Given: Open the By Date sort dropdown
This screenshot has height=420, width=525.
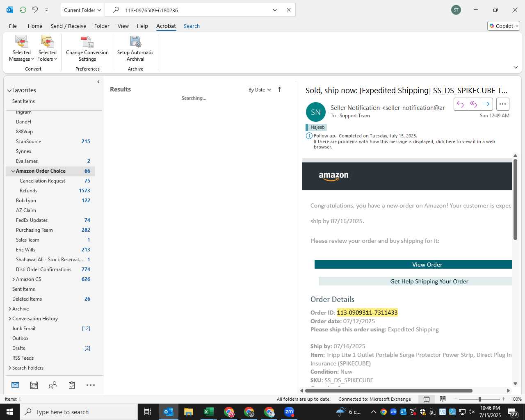Looking at the screenshot, I should click(260, 90).
